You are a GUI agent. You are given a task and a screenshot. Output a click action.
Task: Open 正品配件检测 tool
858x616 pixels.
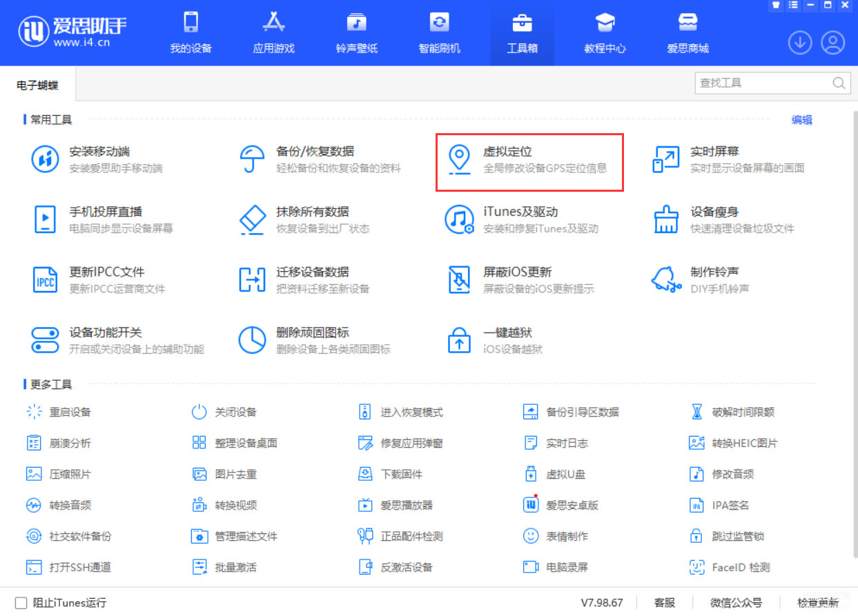click(401, 536)
